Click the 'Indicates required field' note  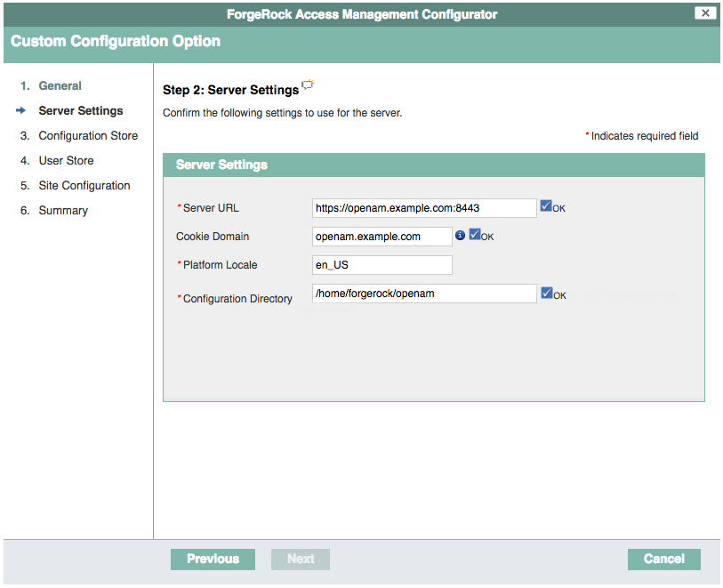(645, 136)
